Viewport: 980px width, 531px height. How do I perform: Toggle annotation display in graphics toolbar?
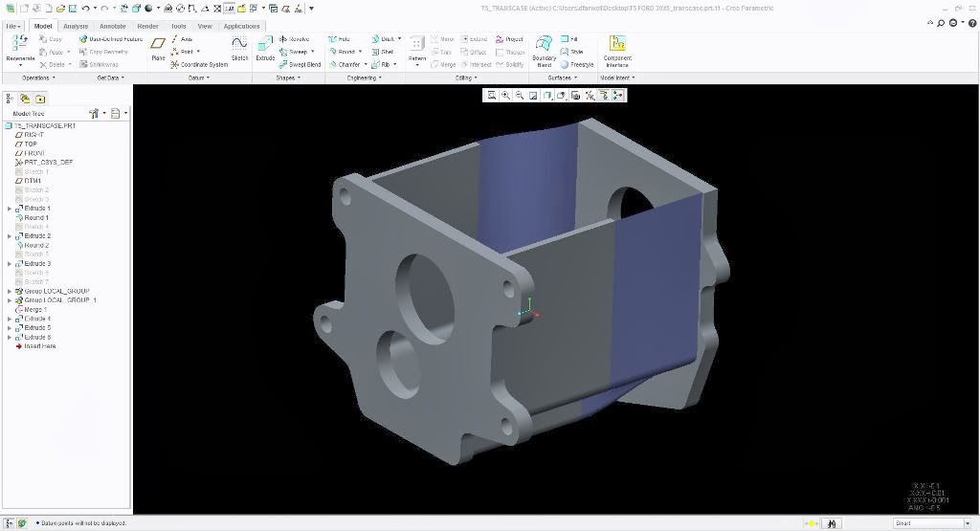603,95
